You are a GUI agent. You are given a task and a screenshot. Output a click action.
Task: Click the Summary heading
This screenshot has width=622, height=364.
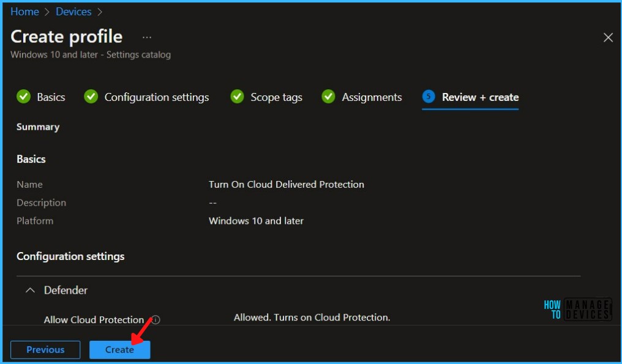point(38,127)
